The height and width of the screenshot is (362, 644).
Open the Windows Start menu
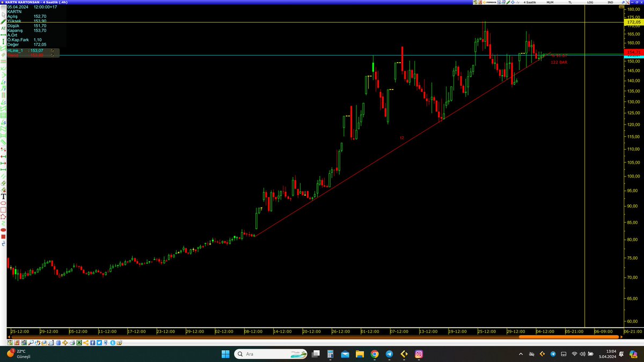tap(226, 354)
